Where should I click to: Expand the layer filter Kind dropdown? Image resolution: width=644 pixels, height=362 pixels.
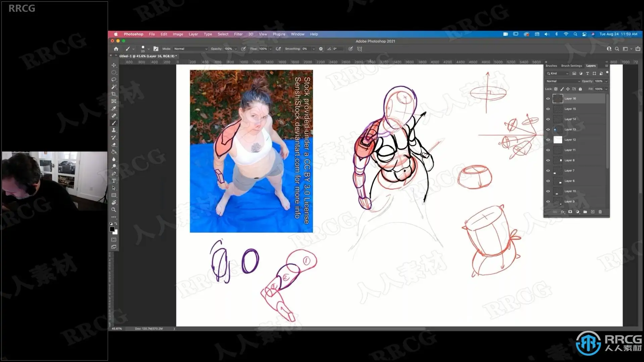[x=557, y=73]
